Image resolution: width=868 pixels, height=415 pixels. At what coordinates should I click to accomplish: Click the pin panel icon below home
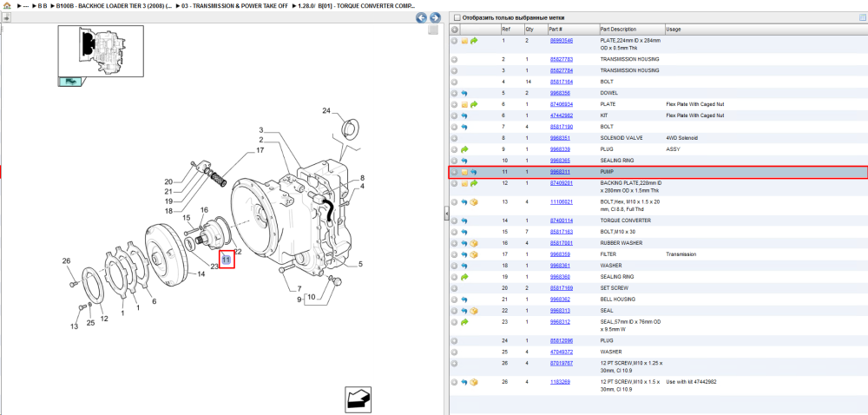pos(7,17)
